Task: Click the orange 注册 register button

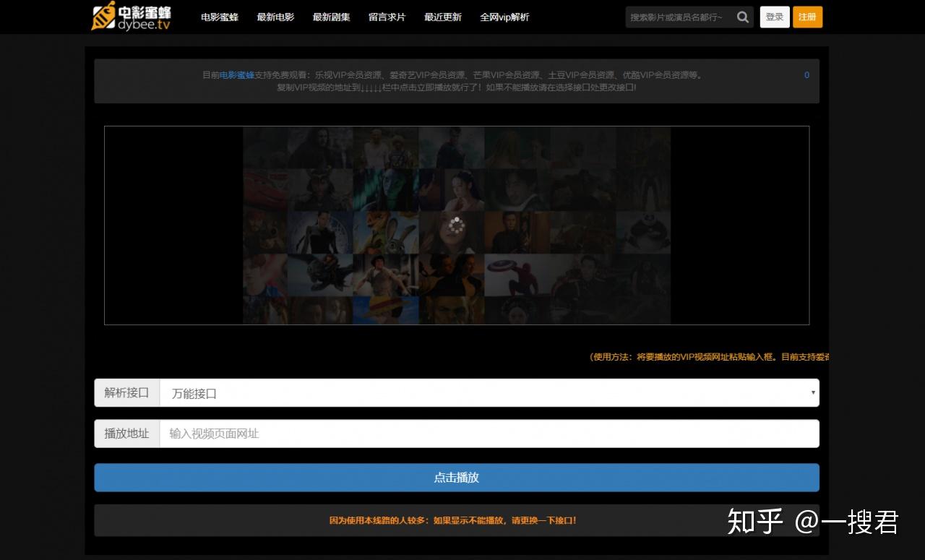Action: pos(807,17)
